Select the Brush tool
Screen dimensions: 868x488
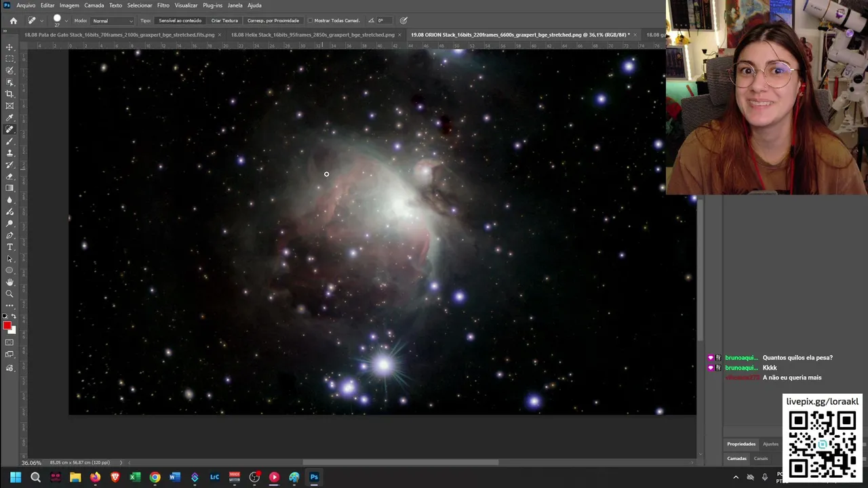[9, 141]
